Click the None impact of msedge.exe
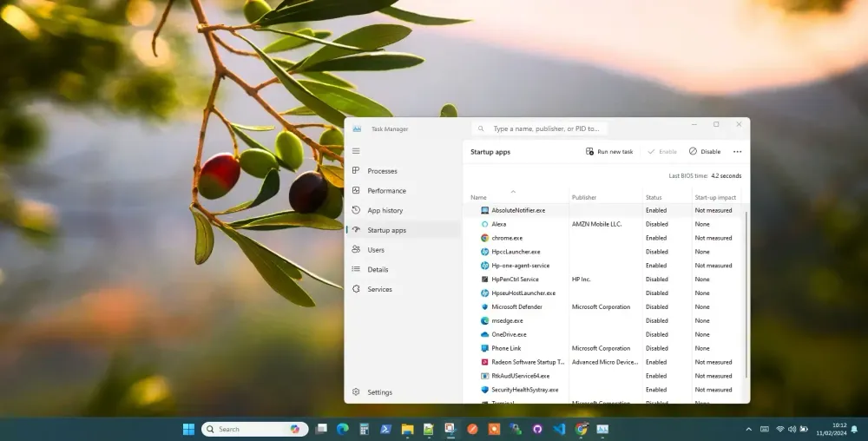868x441 pixels. point(702,321)
